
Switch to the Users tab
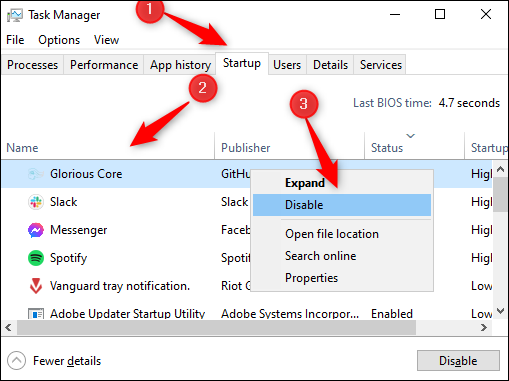coord(287,65)
